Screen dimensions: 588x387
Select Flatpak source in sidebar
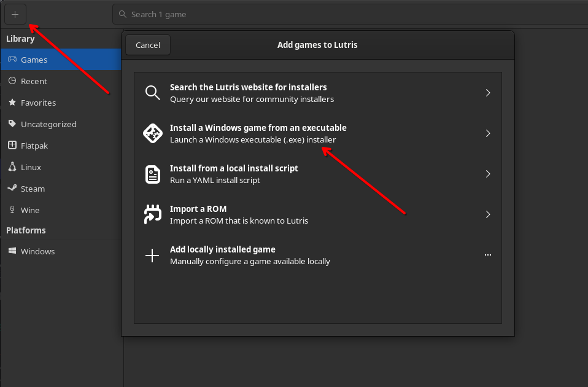(x=61, y=146)
